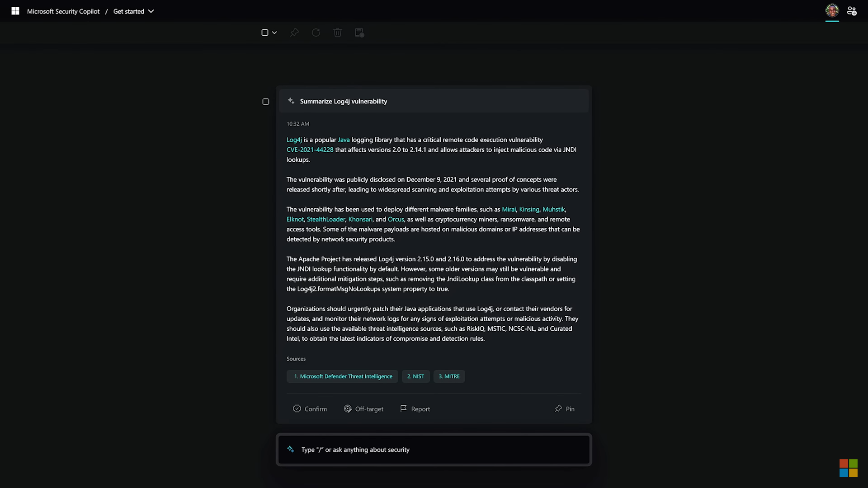Screen dimensions: 868x488
Task: Expand the Get started dropdown chevron
Action: pos(151,11)
